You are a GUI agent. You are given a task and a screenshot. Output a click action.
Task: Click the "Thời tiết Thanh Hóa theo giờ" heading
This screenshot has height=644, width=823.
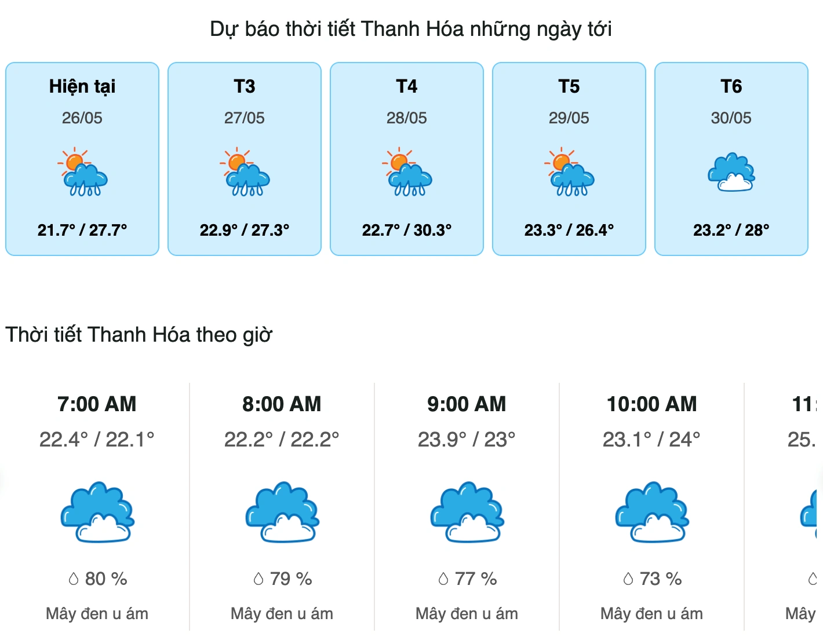coord(139,335)
